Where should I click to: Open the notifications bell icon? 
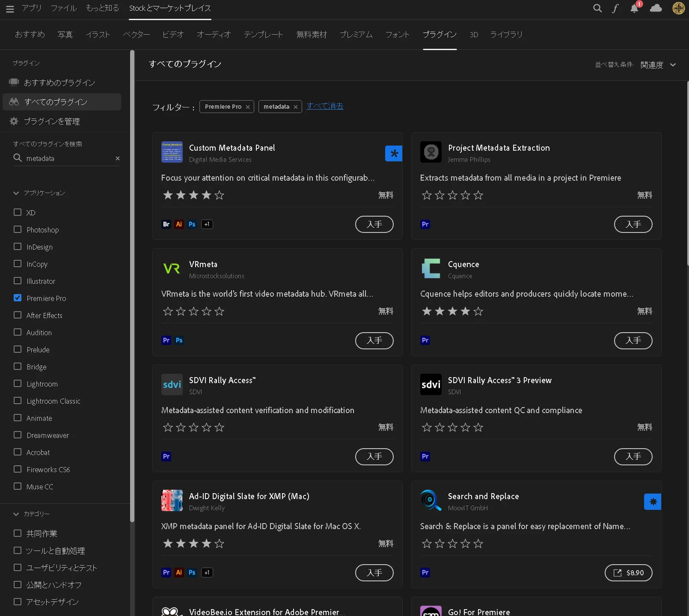[634, 8]
